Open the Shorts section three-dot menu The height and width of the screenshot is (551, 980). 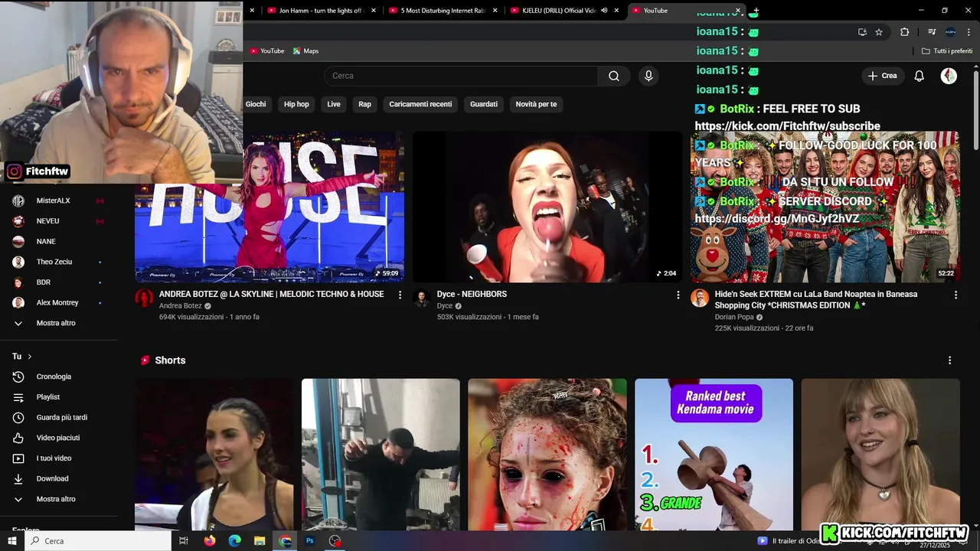click(950, 360)
